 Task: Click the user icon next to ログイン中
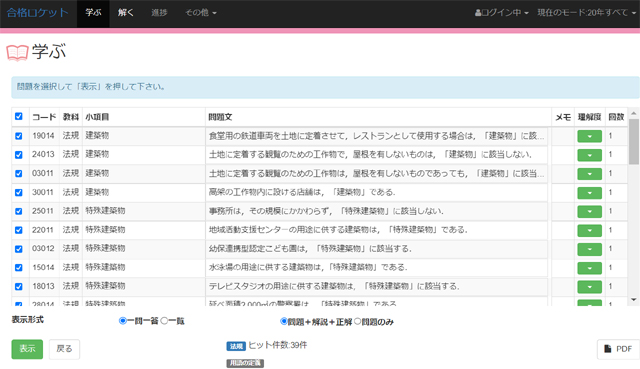tap(478, 13)
